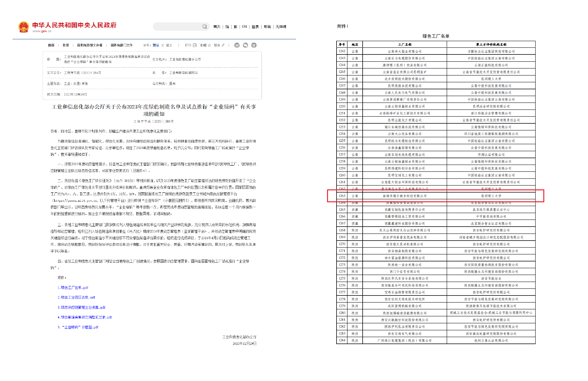This screenshot has width=588, height=381.
Task: Open 国务院部门文件 breadcrumb link
Action: tap(122, 45)
